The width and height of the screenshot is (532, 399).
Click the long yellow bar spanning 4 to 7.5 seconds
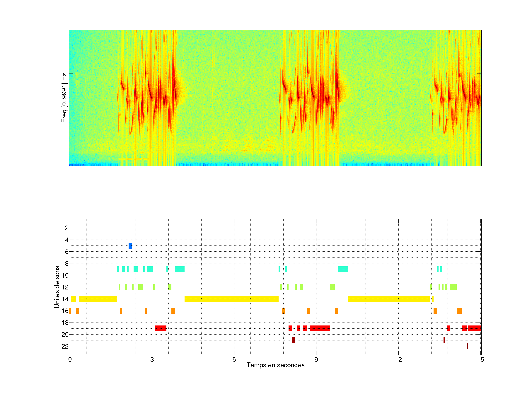coord(231,299)
